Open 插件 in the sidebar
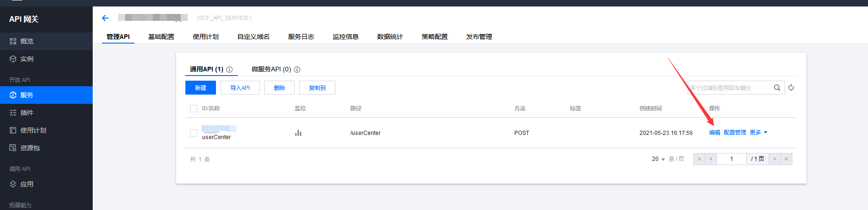Image resolution: width=868 pixels, height=210 pixels. click(46, 113)
